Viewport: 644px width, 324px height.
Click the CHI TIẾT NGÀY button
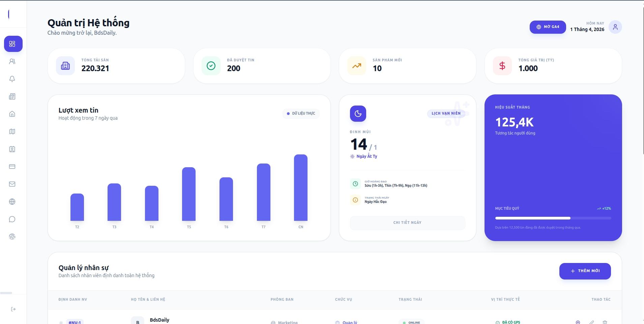[x=407, y=223]
